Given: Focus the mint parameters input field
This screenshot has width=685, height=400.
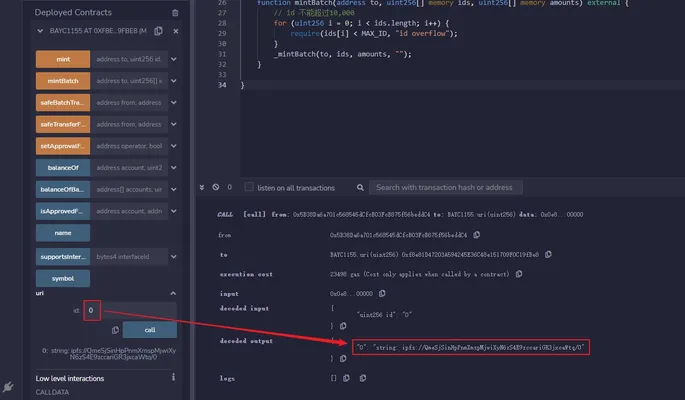Looking at the screenshot, I should 129,59.
